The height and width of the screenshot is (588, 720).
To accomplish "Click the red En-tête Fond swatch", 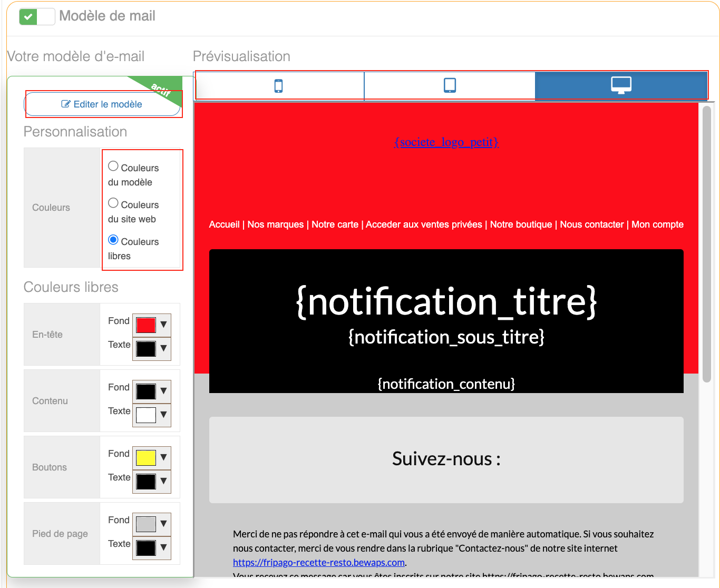I will [145, 325].
